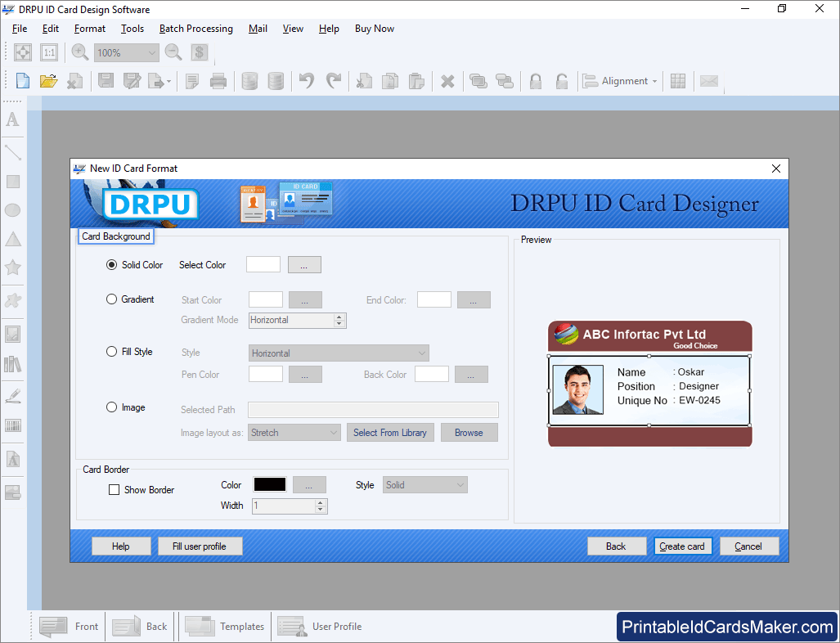The width and height of the screenshot is (840, 643).
Task: Select the Barcode tool in sidebar
Action: point(13,426)
